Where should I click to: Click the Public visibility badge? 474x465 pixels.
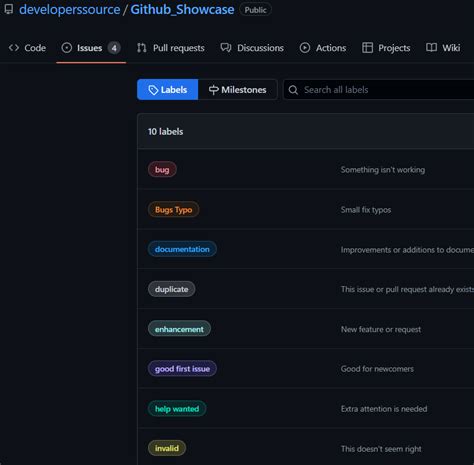coord(255,10)
